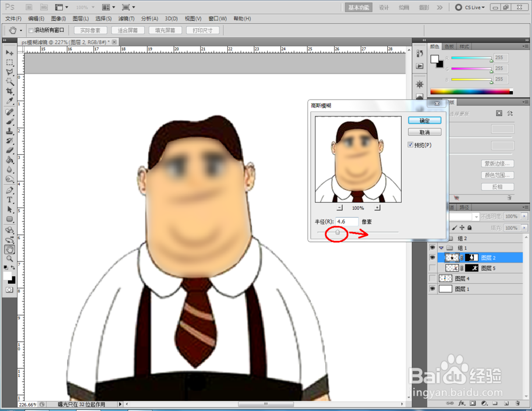The width and height of the screenshot is (532, 411).
Task: Click the add layer style fx icon
Action: coord(461,403)
